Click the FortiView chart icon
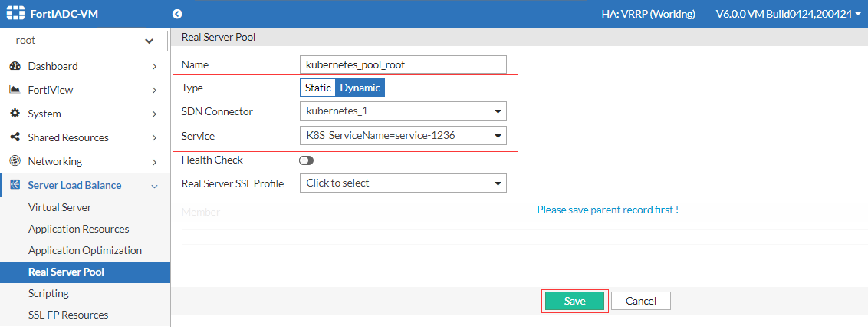This screenshot has height=327, width=868. tap(14, 90)
